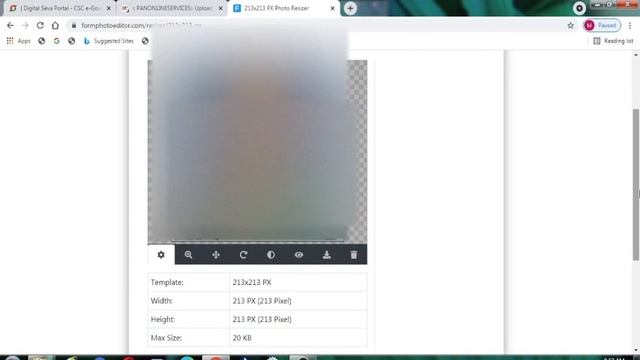Open the browser home page

(55, 25)
